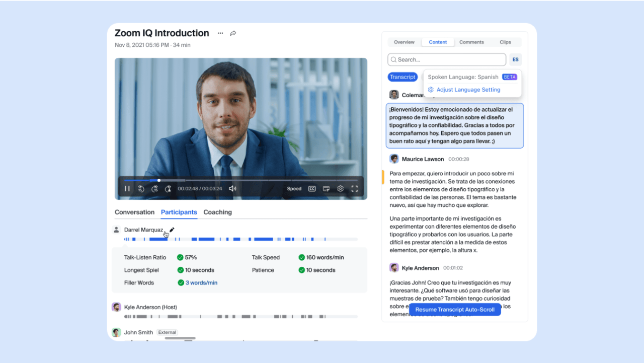The image size is (644, 363).
Task: Toggle the Transcript filter pill
Action: [403, 77]
